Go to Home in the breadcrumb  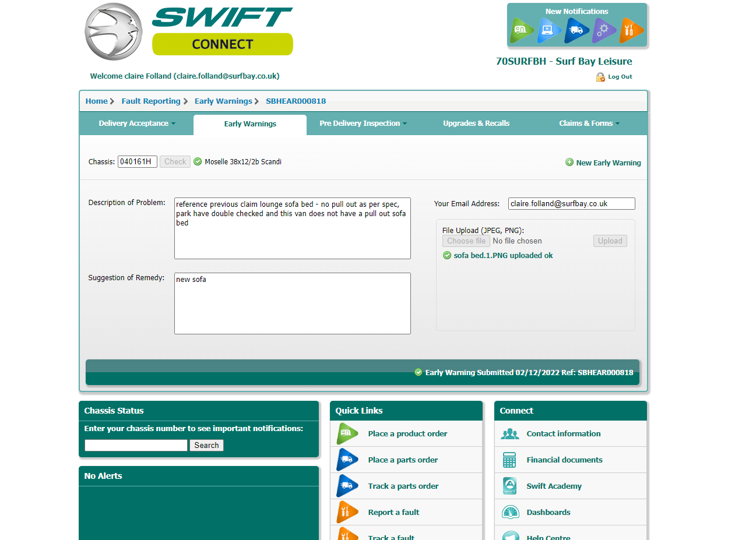[97, 101]
